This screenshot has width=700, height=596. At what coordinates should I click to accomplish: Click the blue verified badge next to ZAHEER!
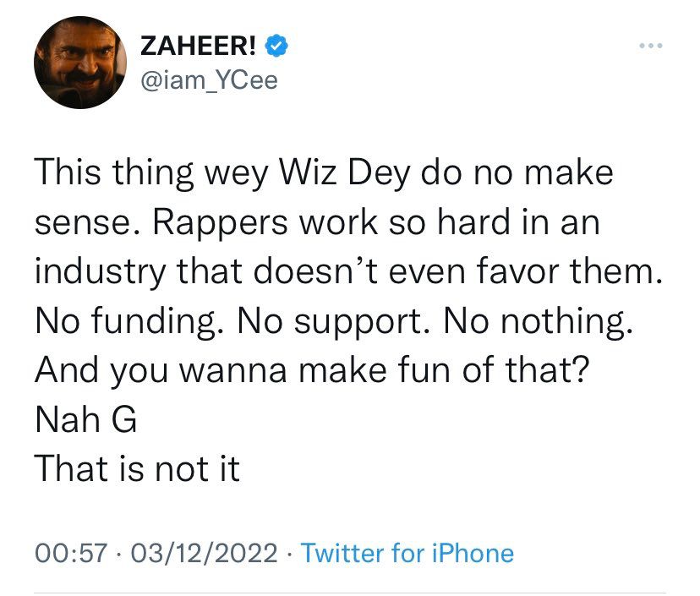(276, 46)
